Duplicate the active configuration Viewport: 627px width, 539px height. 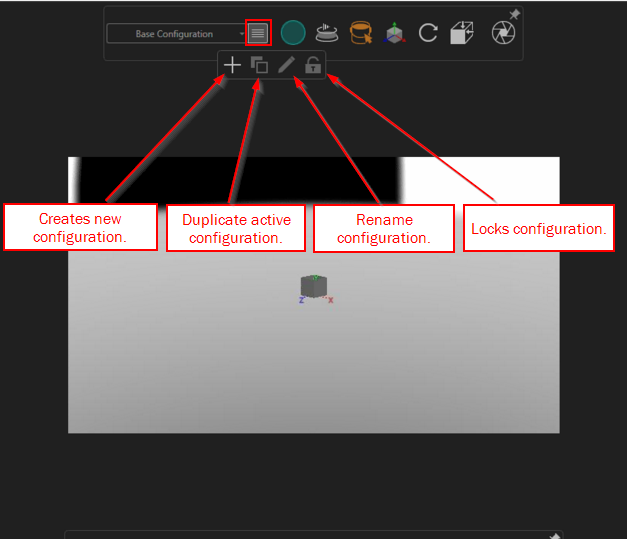click(259, 65)
